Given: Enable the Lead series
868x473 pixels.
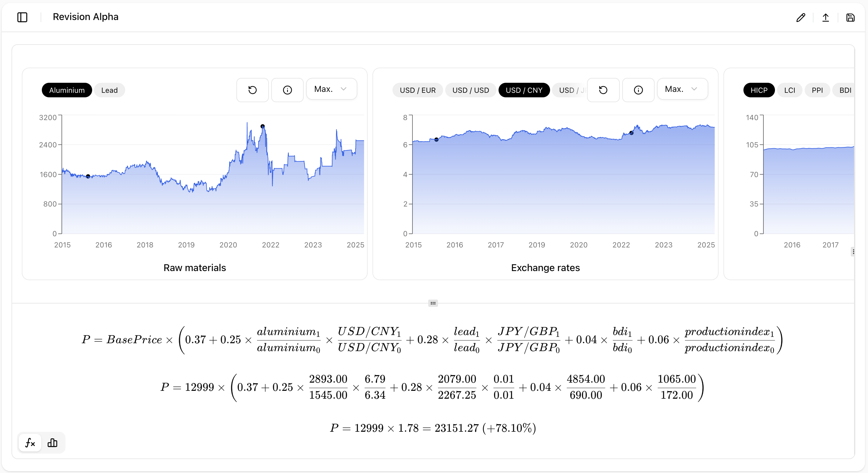Looking at the screenshot, I should pos(109,90).
